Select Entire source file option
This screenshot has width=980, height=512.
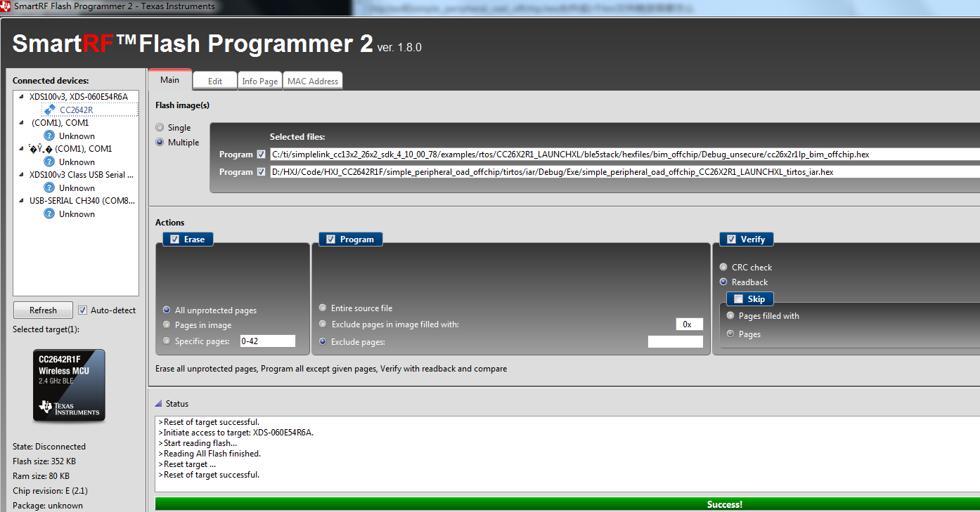point(323,308)
